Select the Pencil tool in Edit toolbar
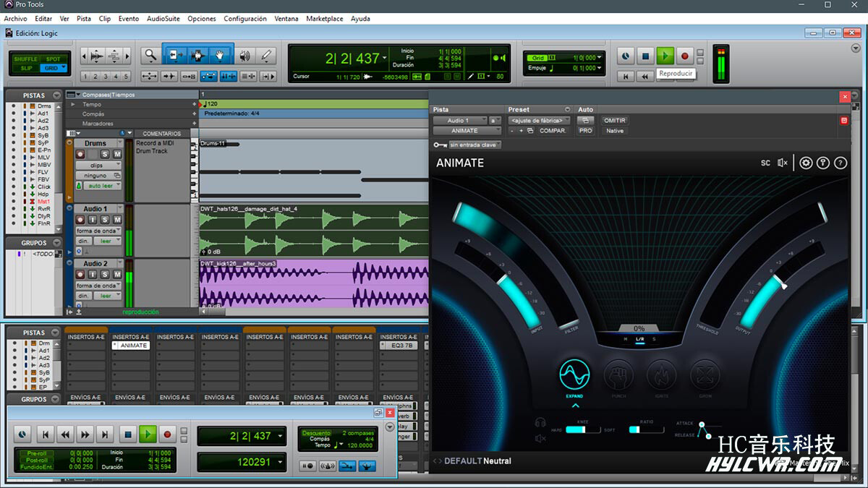The height and width of the screenshot is (488, 868). 266,55
